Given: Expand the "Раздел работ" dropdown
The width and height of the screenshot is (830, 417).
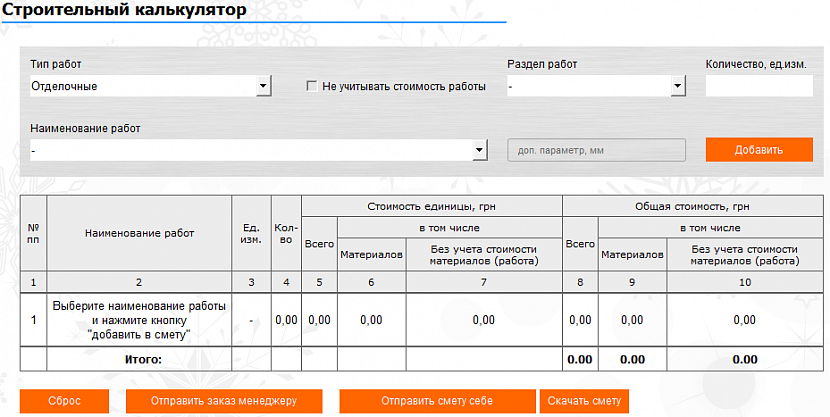Looking at the screenshot, I should tap(595, 87).
